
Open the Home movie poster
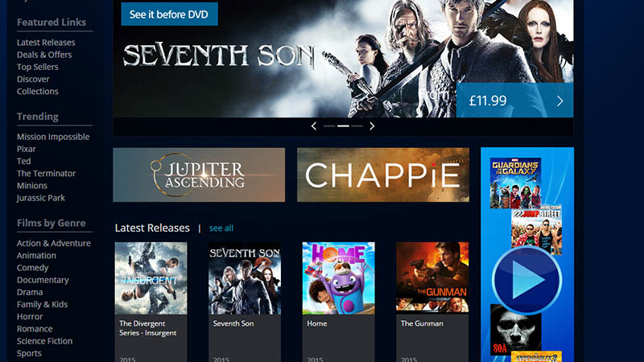(x=338, y=278)
